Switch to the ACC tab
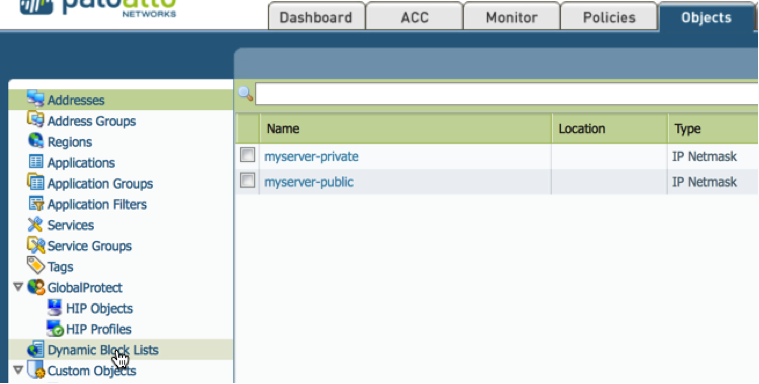 point(414,17)
